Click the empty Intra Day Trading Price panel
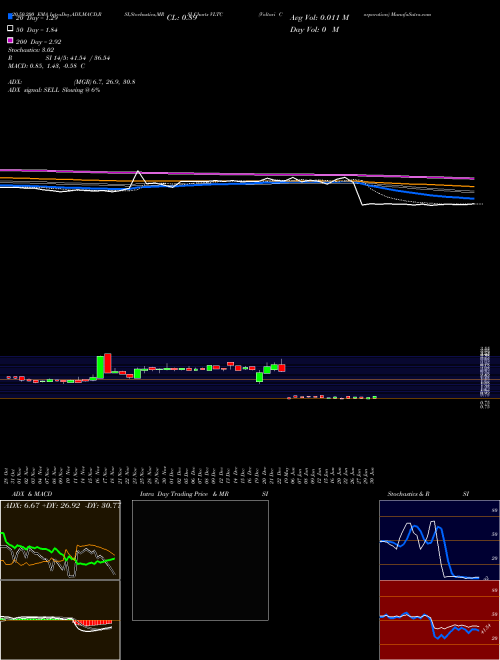Screen dimensions: 500x660 (x=200, y=560)
